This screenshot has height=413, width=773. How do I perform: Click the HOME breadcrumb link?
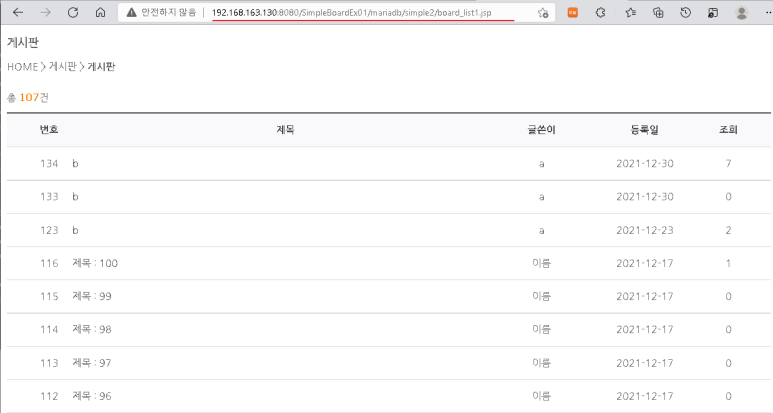coord(23,67)
